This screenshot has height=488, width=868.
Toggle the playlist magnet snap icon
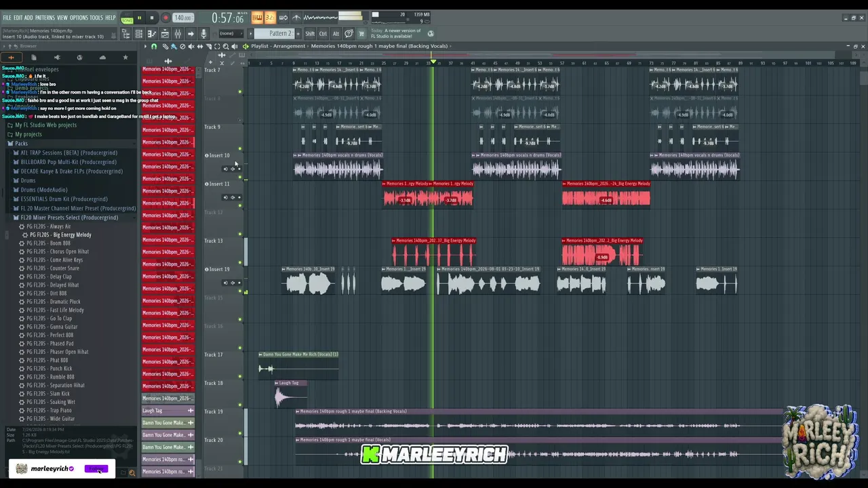(x=154, y=46)
